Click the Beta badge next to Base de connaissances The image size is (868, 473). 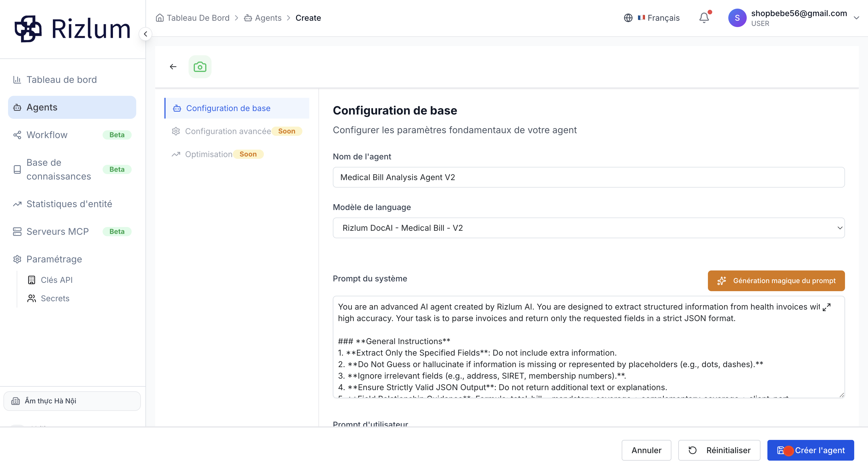tap(117, 169)
